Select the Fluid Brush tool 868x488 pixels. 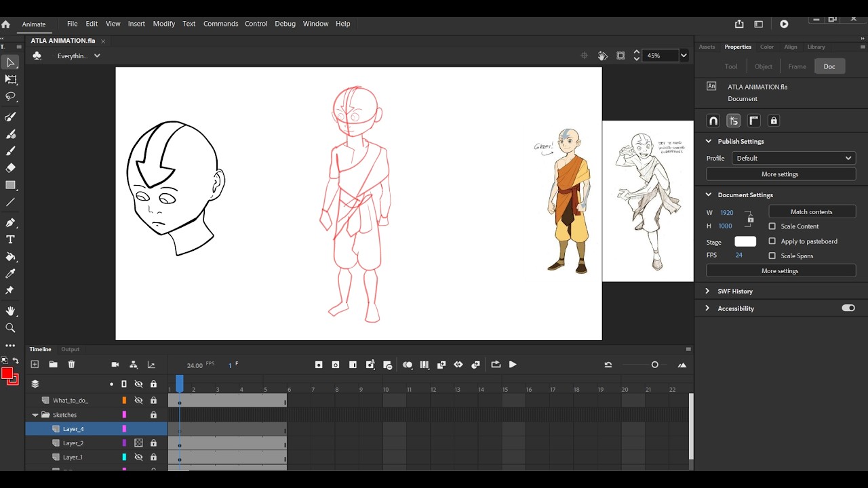[10, 117]
